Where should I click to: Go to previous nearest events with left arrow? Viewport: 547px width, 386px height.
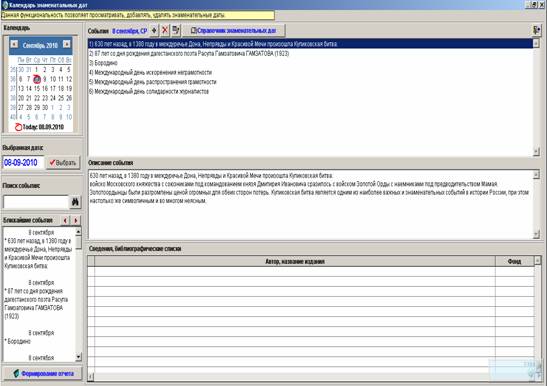[x=65, y=220]
